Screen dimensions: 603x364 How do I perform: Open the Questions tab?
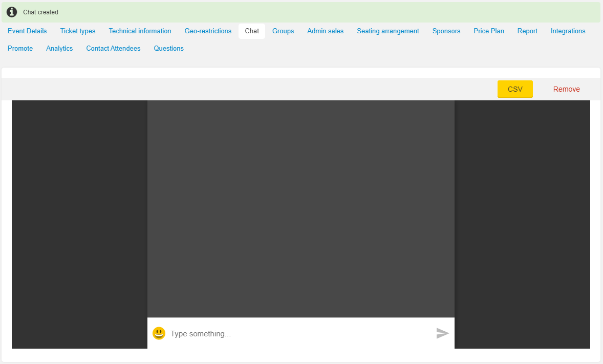pos(169,49)
